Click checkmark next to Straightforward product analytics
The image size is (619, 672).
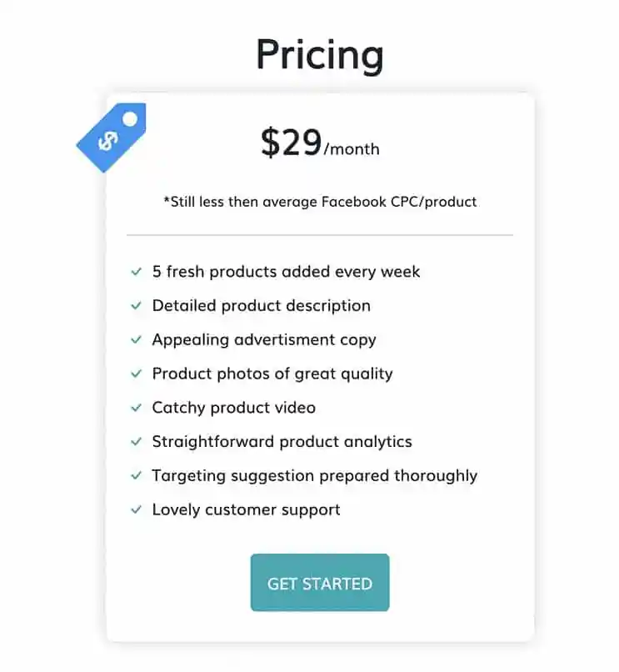point(137,441)
